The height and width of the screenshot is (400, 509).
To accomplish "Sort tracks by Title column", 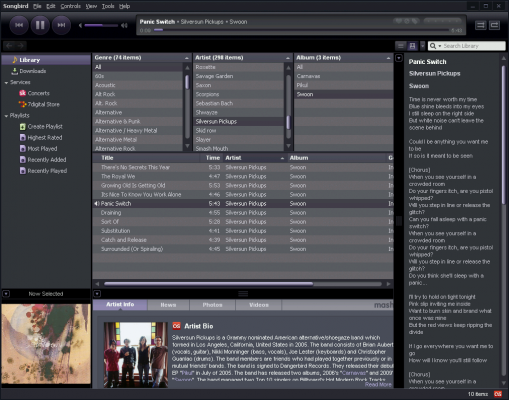I will tap(146, 158).
